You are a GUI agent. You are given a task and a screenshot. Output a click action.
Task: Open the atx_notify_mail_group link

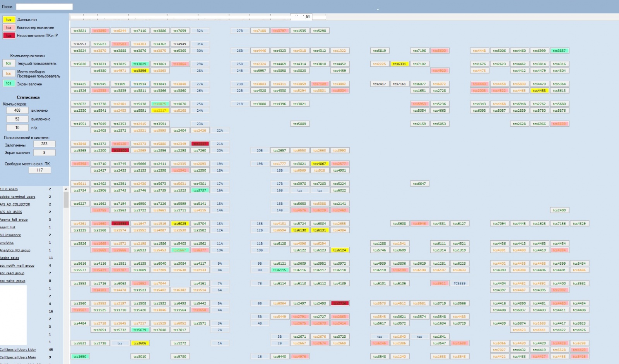(17, 266)
